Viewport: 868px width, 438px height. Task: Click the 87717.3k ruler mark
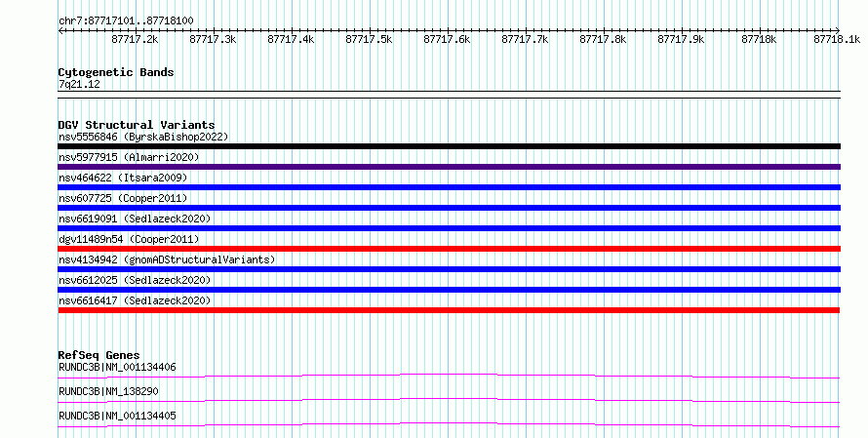[213, 39]
